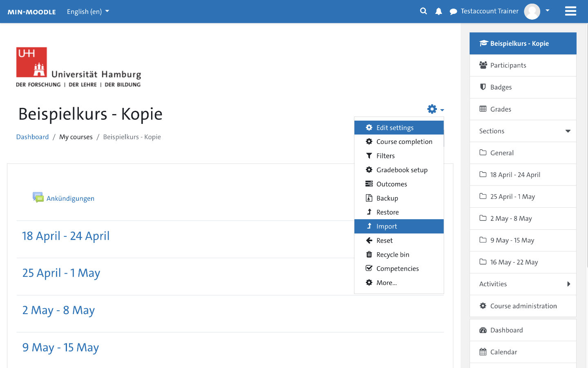Click the Competencies checkmark icon
The image size is (588, 368).
point(369,268)
